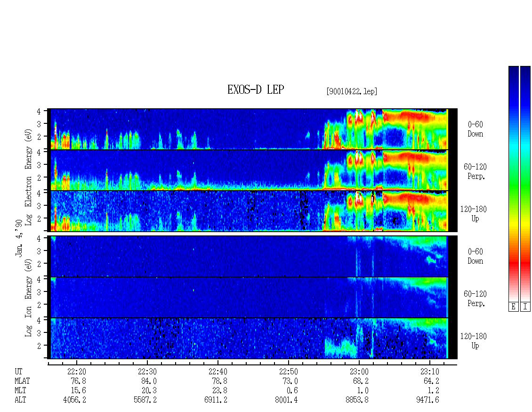The width and height of the screenshot is (532, 412).
Task: Click the ALT value 4056.2
Action: point(75,400)
